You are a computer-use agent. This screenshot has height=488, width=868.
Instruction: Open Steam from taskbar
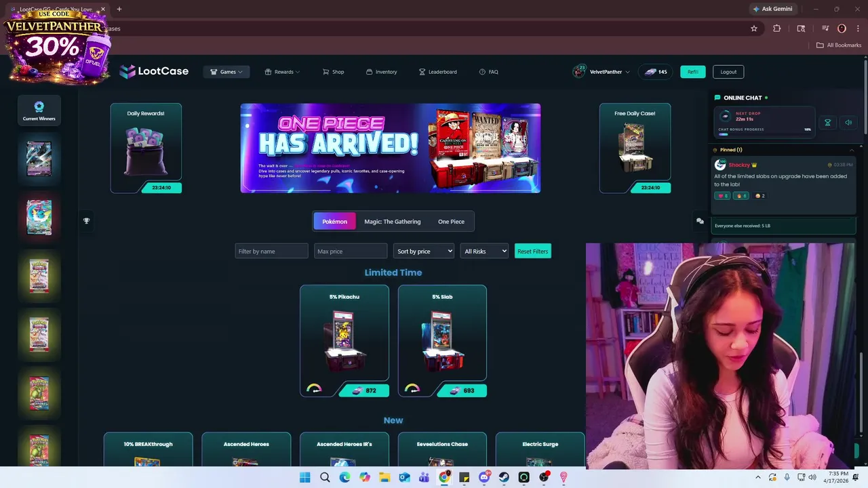point(504,477)
